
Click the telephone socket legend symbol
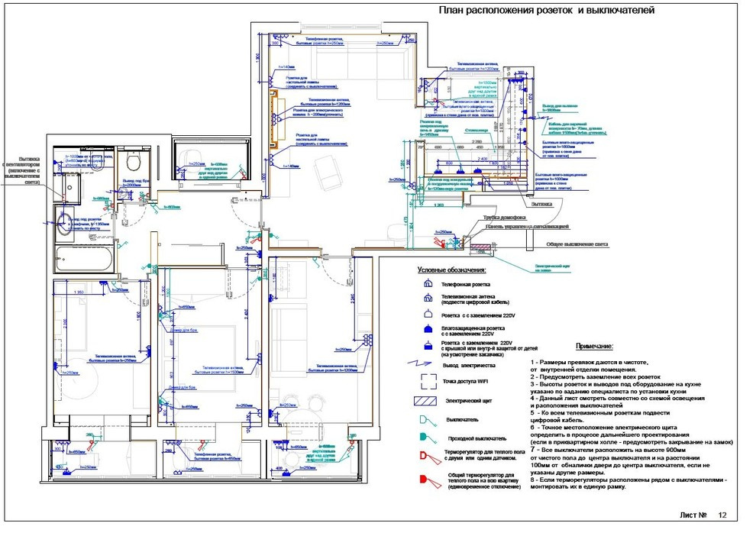point(428,283)
